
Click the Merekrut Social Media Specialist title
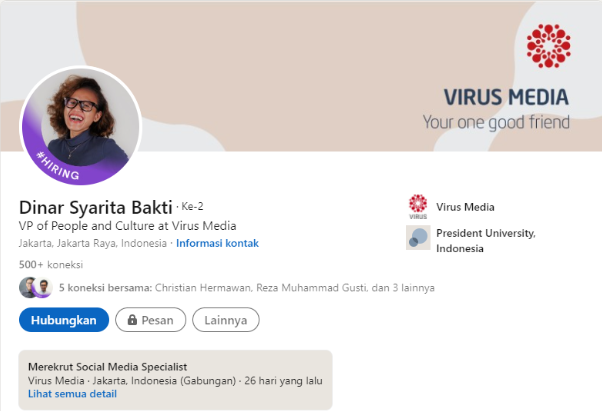(108, 367)
